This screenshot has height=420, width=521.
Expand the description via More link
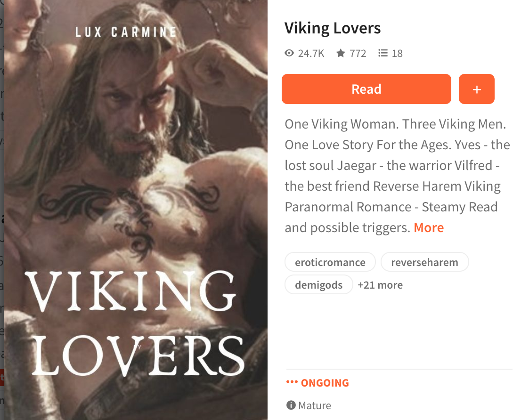(x=429, y=228)
